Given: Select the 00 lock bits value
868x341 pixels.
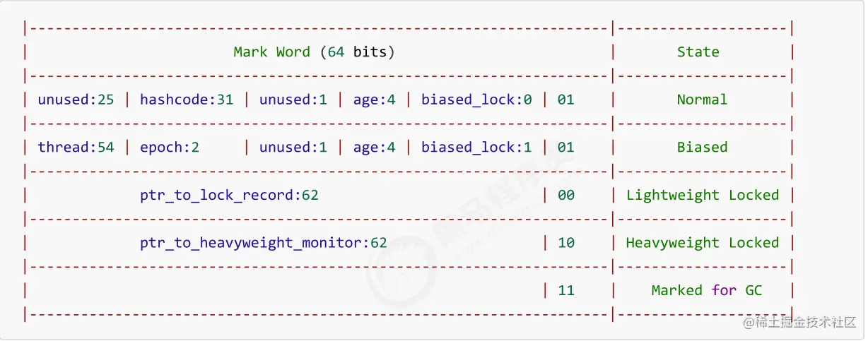Looking at the screenshot, I should point(566,196).
